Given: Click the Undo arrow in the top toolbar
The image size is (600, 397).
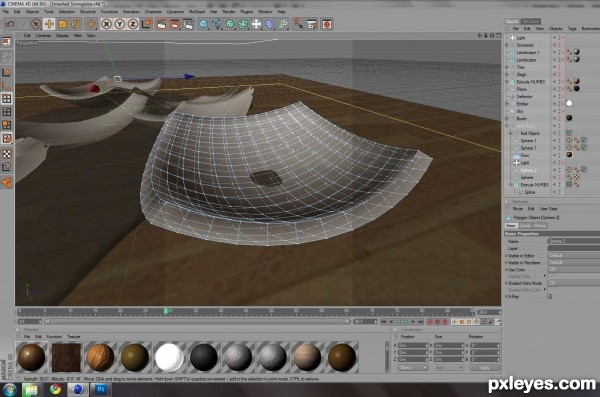Looking at the screenshot, I should tap(9, 25).
